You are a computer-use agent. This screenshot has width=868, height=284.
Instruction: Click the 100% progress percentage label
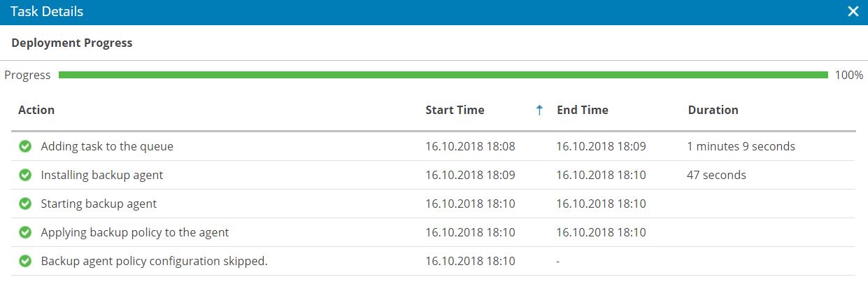point(849,75)
